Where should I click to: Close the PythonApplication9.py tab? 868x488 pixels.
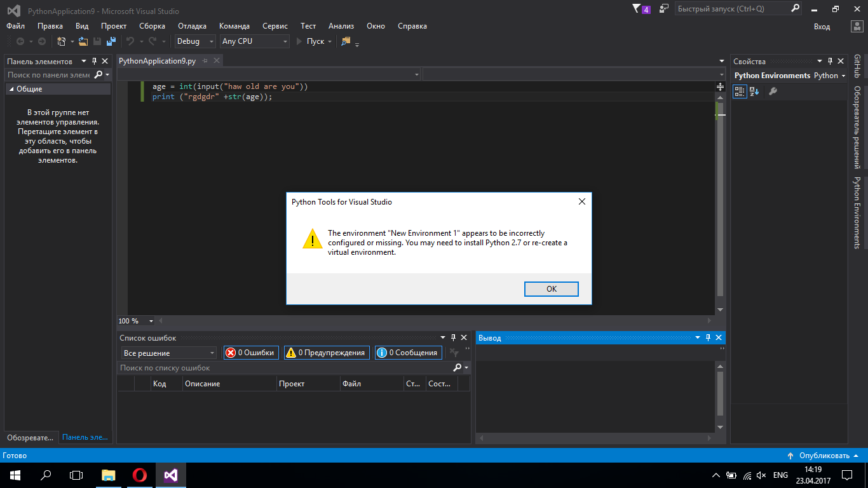pyautogui.click(x=217, y=61)
